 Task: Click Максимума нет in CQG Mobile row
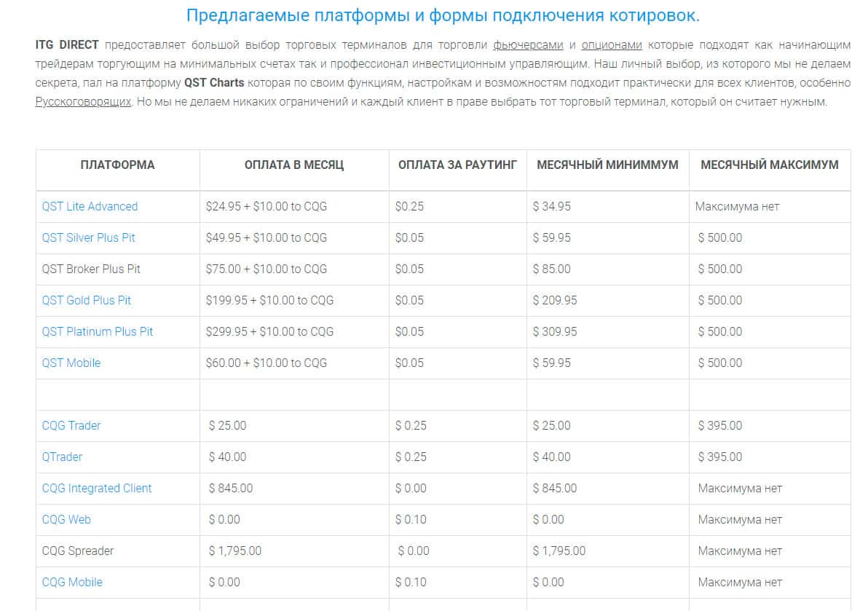(740, 582)
